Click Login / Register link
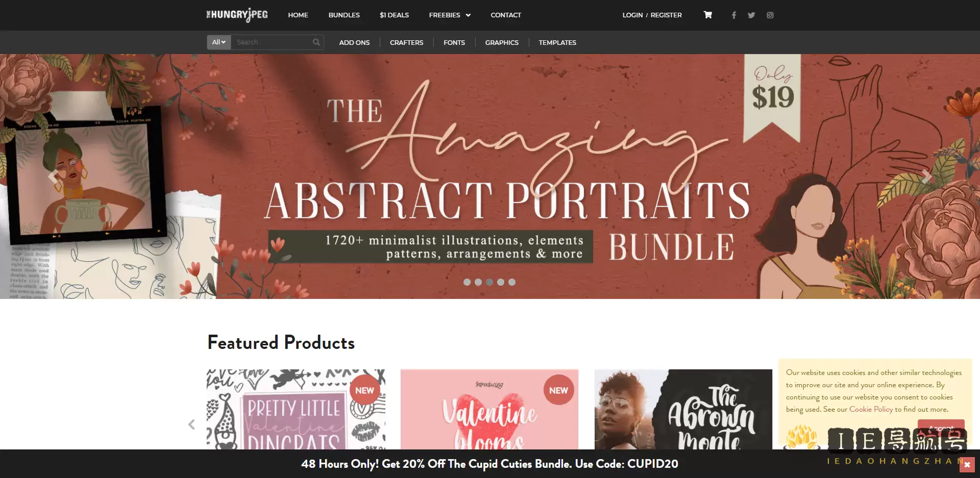The image size is (980, 478). point(652,15)
